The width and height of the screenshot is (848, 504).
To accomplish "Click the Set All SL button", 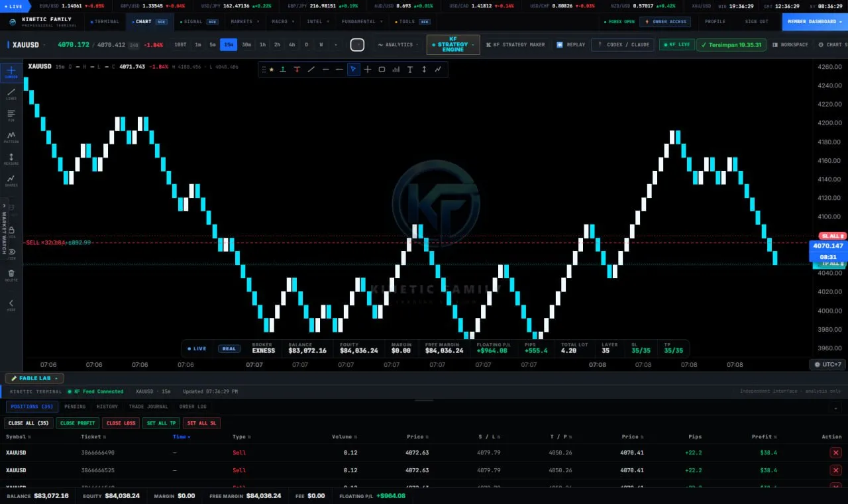I will (x=201, y=423).
